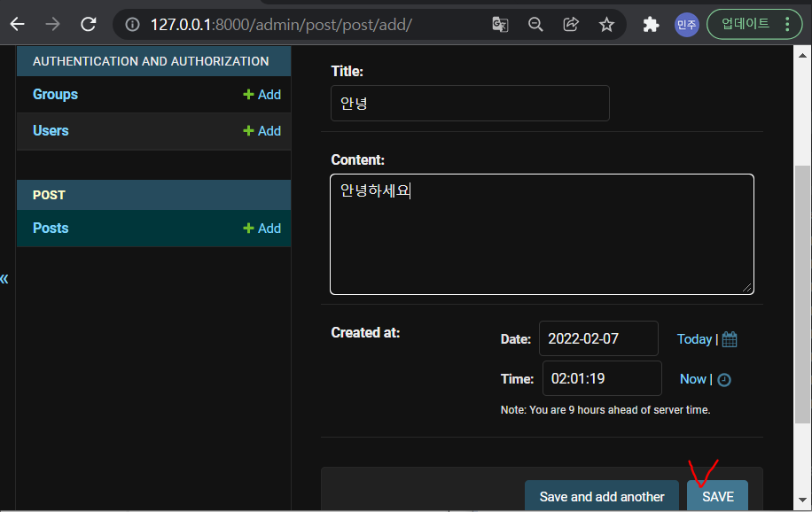Click the share page icon

coord(571,24)
